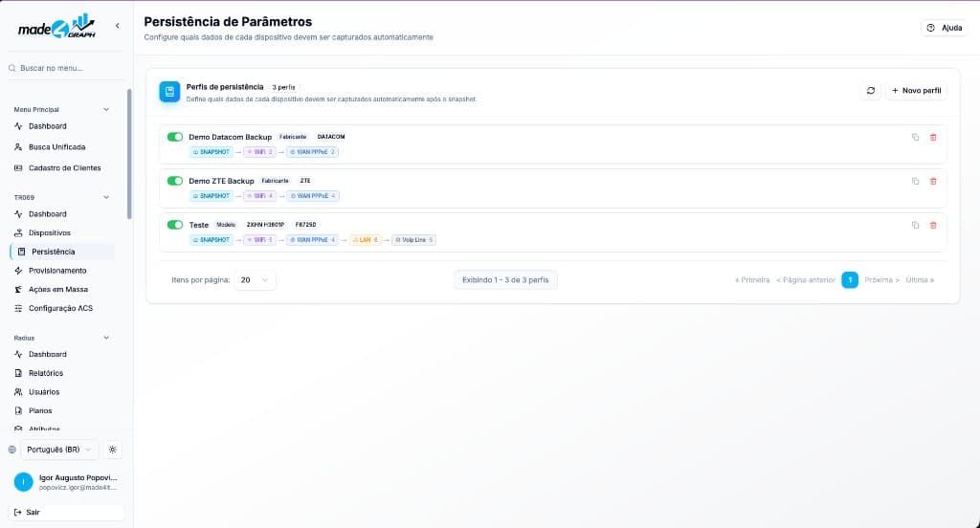Delete the Demo ZTE Backup profile
Screen dimensions: 980x528
pyautogui.click(x=933, y=181)
